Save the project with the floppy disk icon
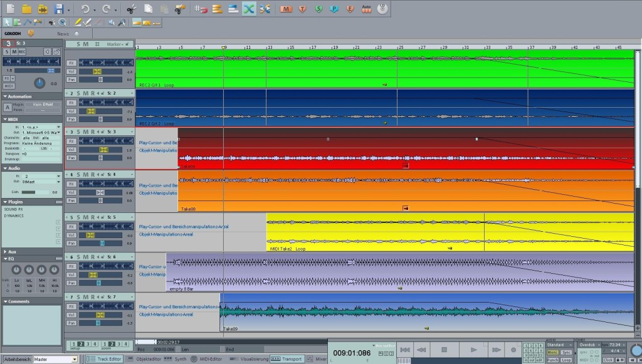Image resolution: width=642 pixels, height=364 pixels. coord(59,9)
